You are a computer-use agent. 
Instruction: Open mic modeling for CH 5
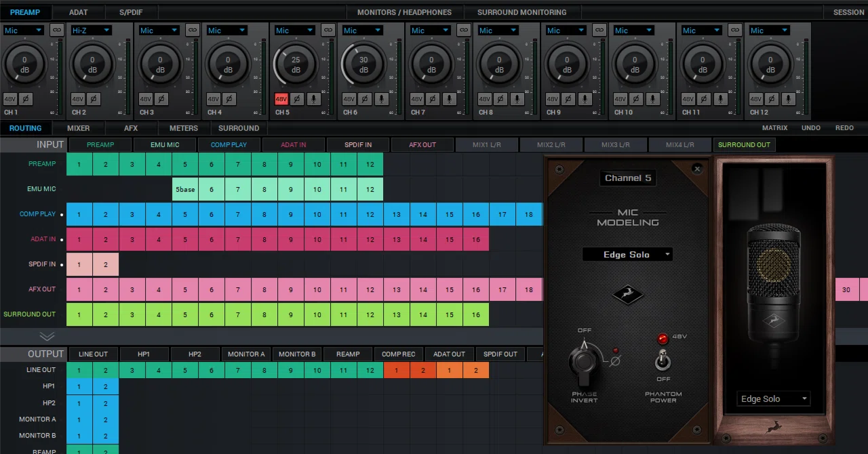click(313, 99)
